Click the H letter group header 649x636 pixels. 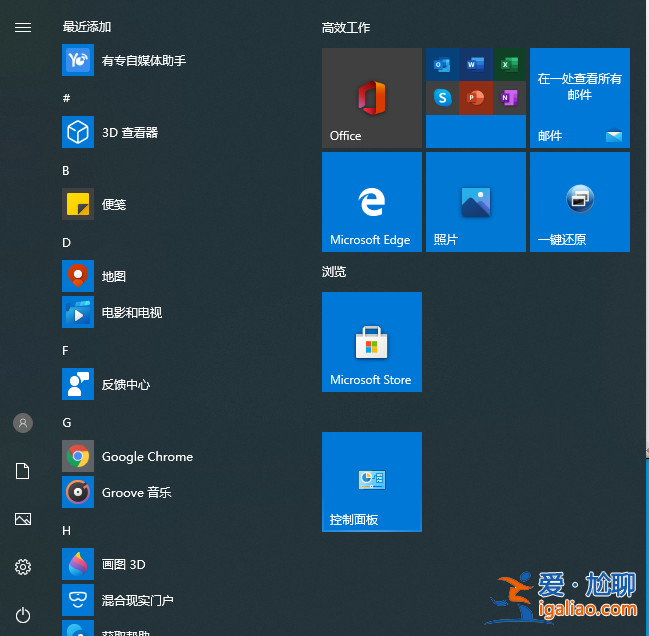(66, 530)
